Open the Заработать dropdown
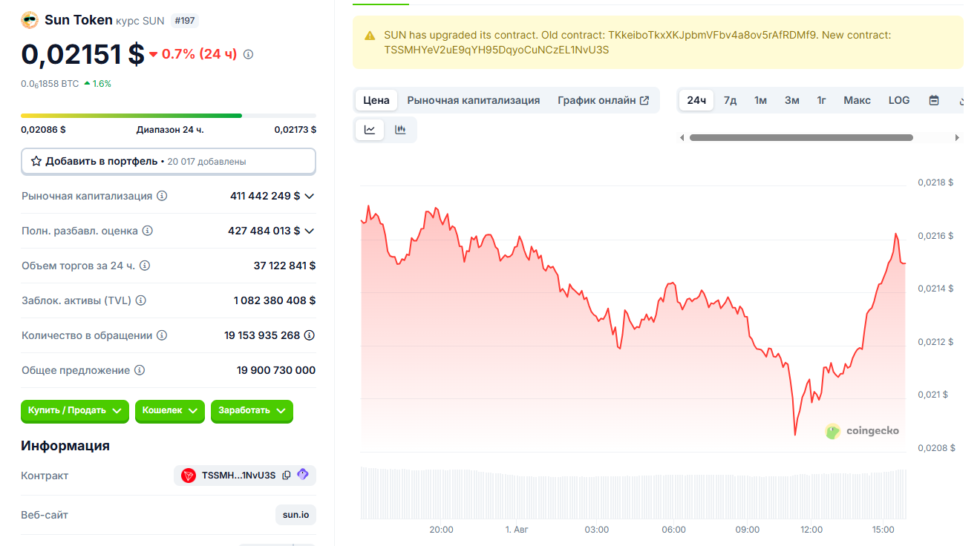This screenshot has height=546, width=980. click(x=252, y=410)
